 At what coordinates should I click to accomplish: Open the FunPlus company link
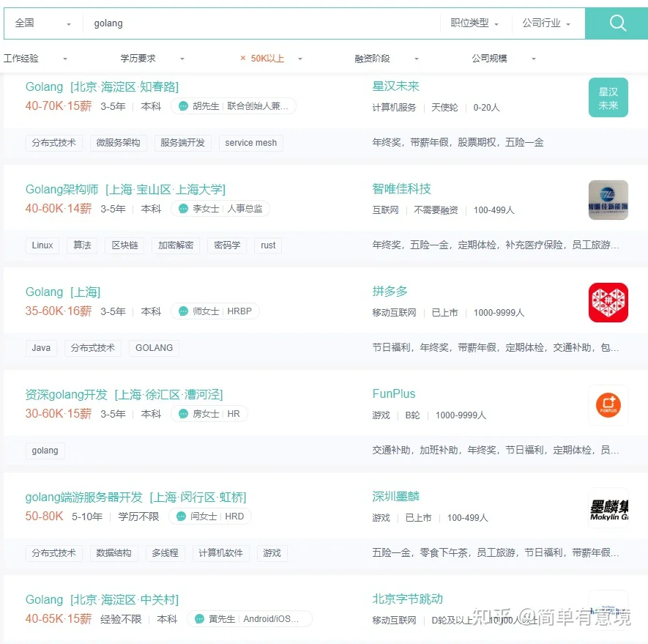click(x=393, y=393)
